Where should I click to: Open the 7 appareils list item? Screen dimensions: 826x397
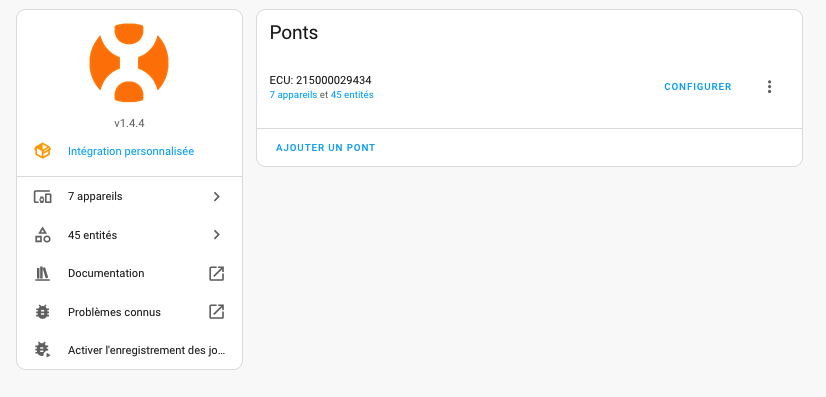tap(129, 196)
